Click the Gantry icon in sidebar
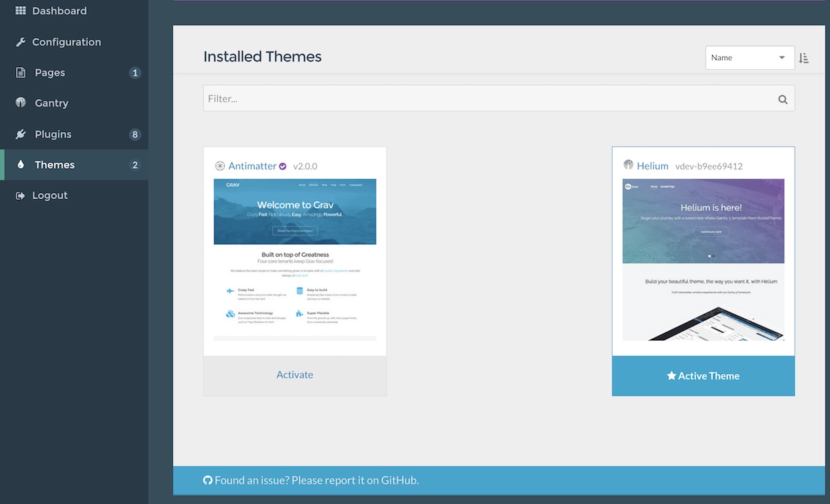830x504 pixels. pos(21,103)
